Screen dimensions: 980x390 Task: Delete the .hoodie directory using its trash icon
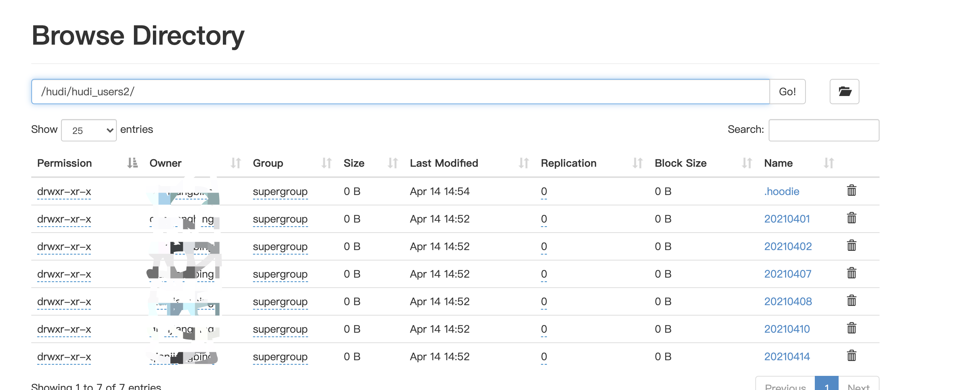pyautogui.click(x=852, y=190)
